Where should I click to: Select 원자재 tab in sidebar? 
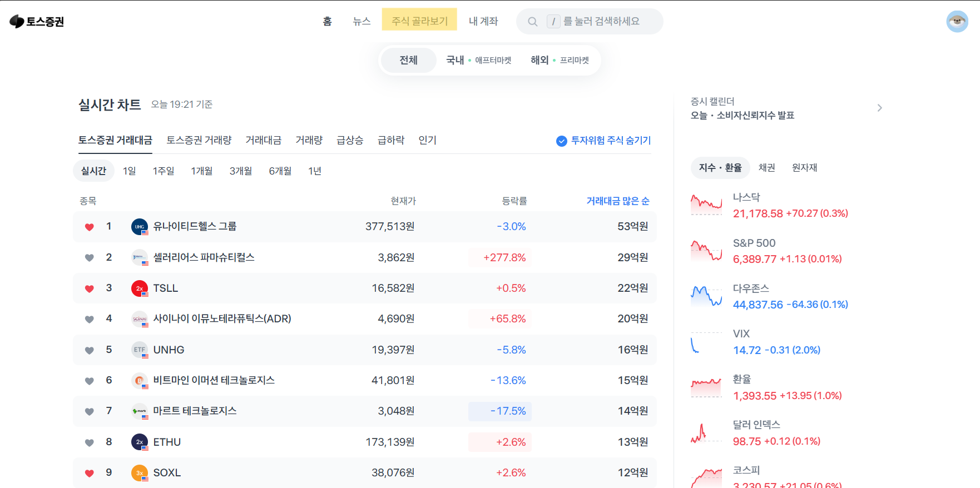pos(805,167)
